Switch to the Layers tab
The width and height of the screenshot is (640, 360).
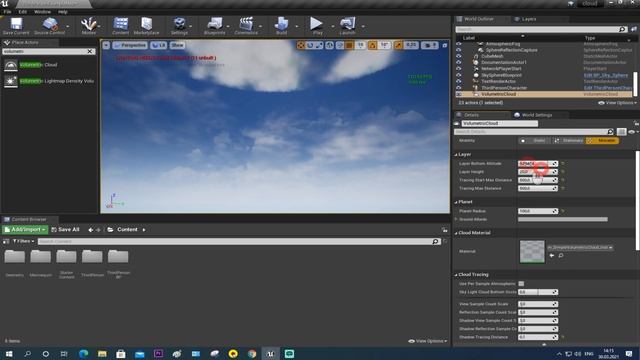[529, 19]
